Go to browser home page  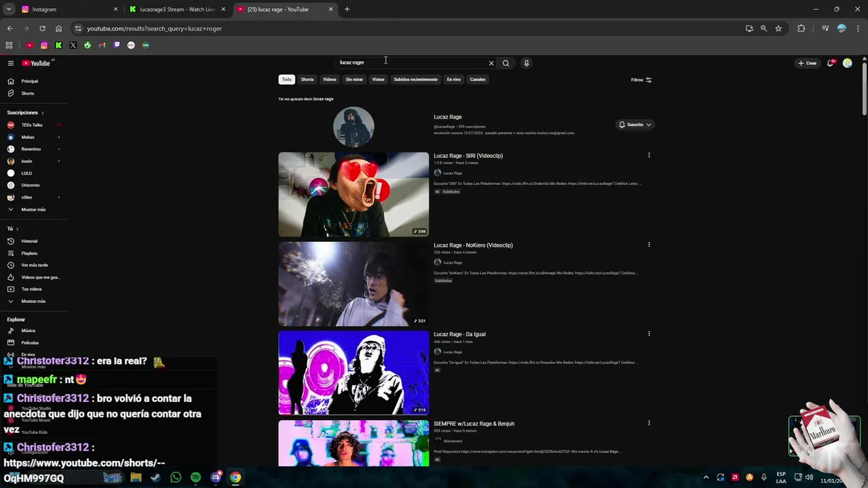(x=59, y=28)
